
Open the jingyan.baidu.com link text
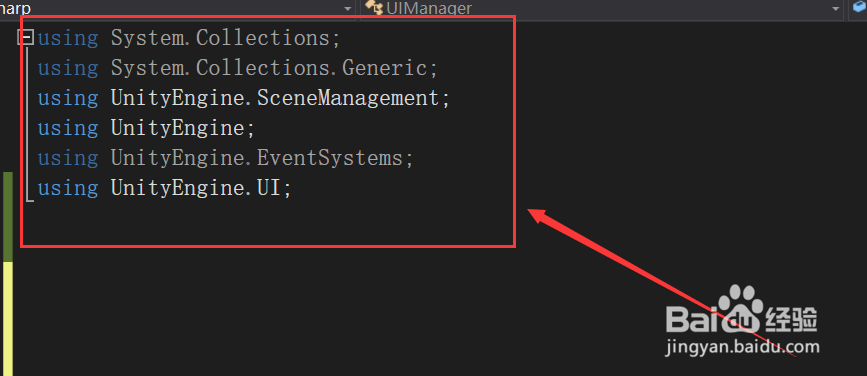coord(743,348)
